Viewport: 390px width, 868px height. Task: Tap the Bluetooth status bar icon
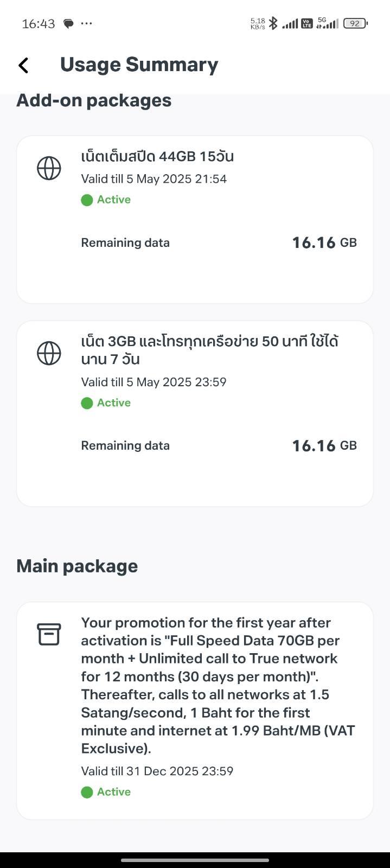click(273, 23)
